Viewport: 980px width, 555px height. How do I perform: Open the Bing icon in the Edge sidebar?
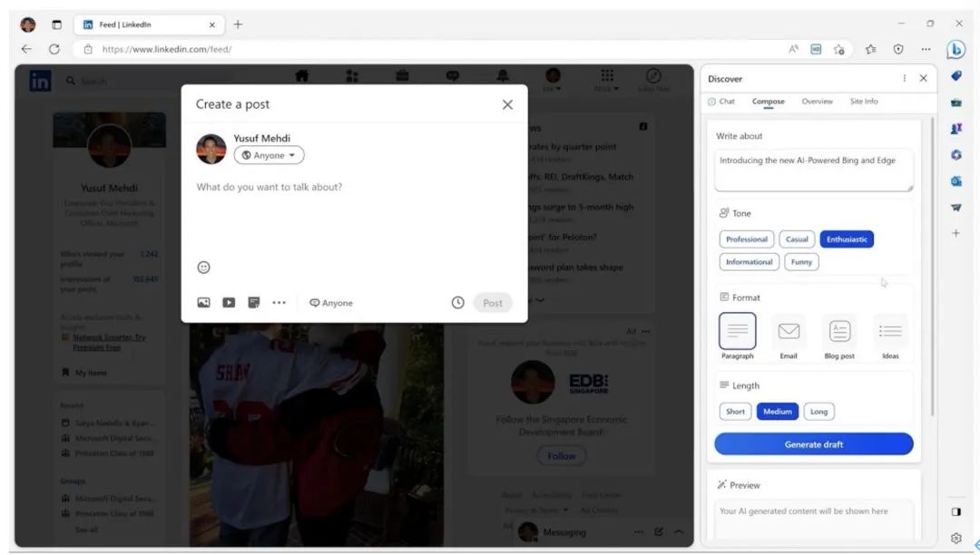tap(955, 49)
